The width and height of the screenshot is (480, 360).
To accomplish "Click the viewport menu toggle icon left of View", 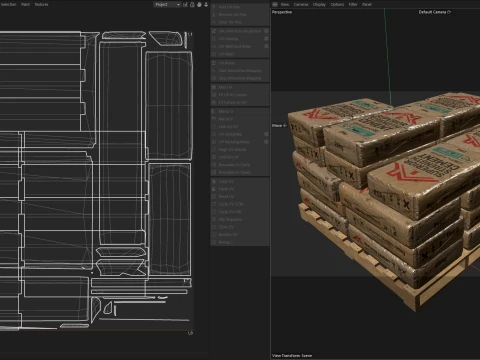I will click(275, 4).
